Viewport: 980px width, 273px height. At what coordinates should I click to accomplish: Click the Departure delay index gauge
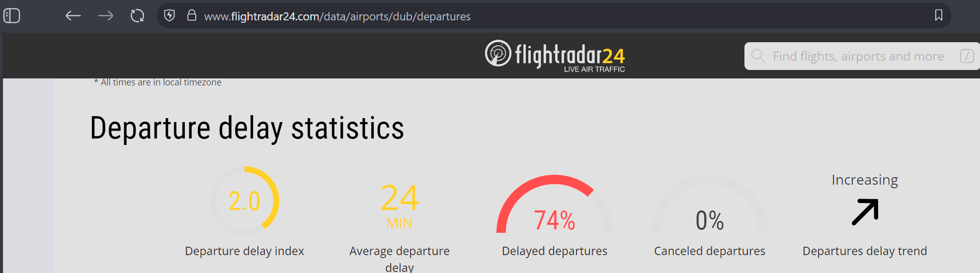tap(245, 201)
